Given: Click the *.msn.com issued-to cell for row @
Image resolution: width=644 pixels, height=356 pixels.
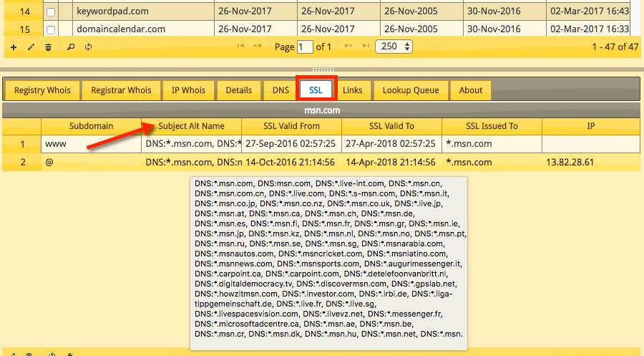Looking at the screenshot, I should [492, 163].
